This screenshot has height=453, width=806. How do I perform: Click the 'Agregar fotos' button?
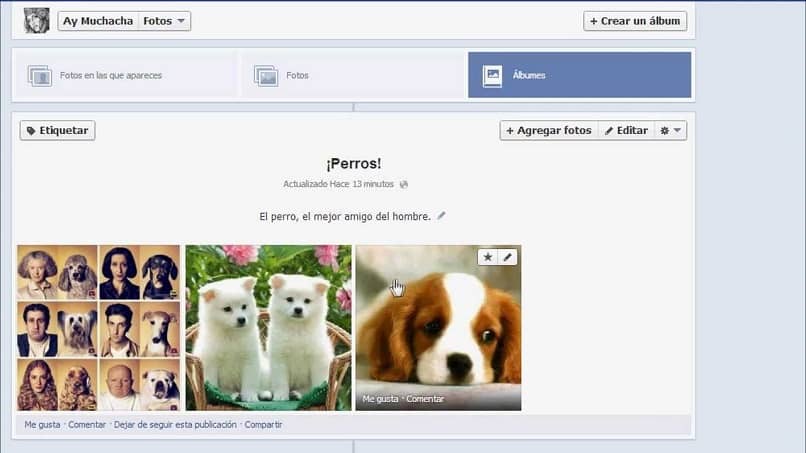pos(549,131)
